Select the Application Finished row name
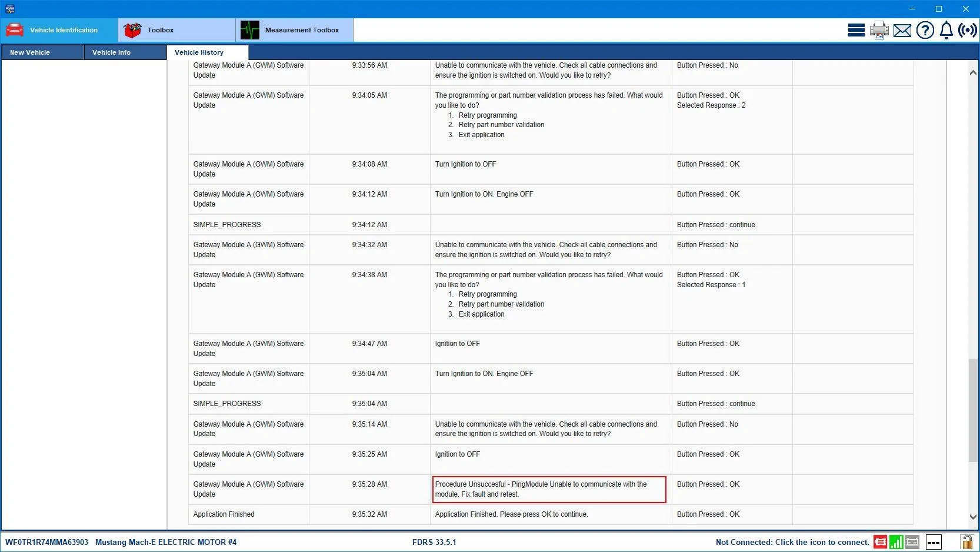Screen dimensions: 980x552 [224, 514]
